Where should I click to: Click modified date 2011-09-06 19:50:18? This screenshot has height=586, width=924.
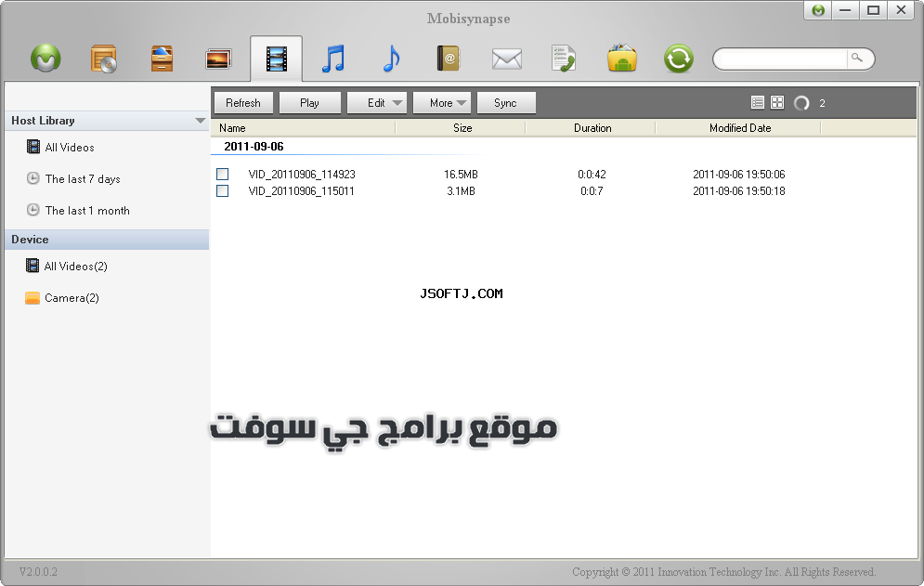pos(739,191)
